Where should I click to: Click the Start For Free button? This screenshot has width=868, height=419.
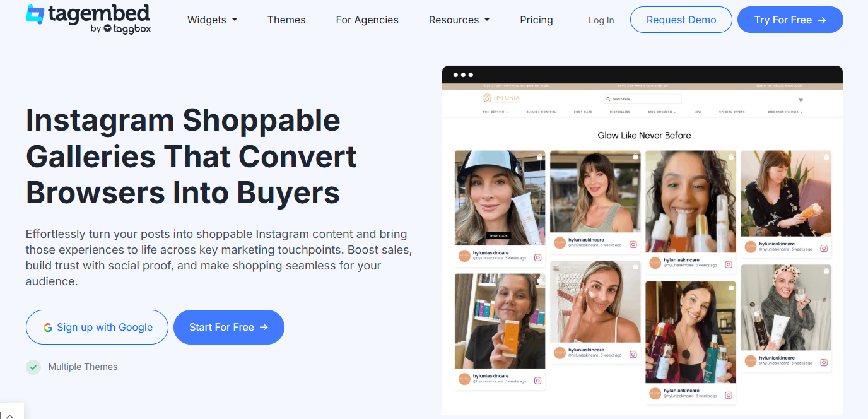(229, 327)
